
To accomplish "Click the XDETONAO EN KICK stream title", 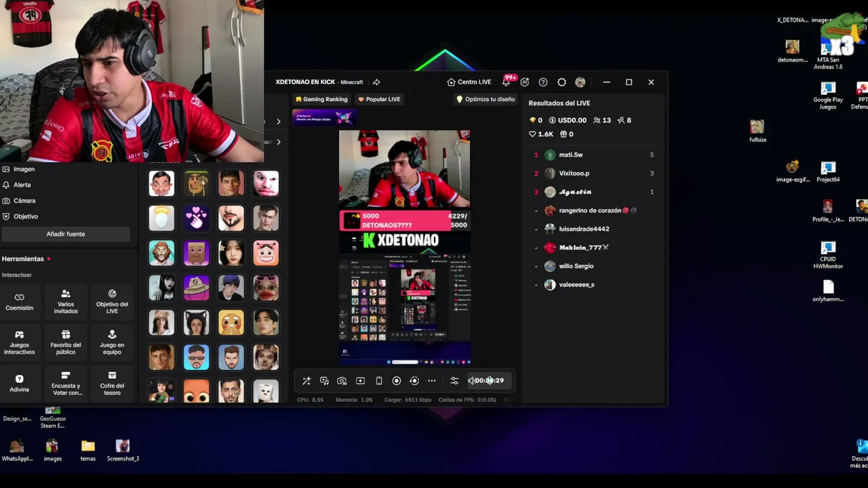I will (305, 82).
